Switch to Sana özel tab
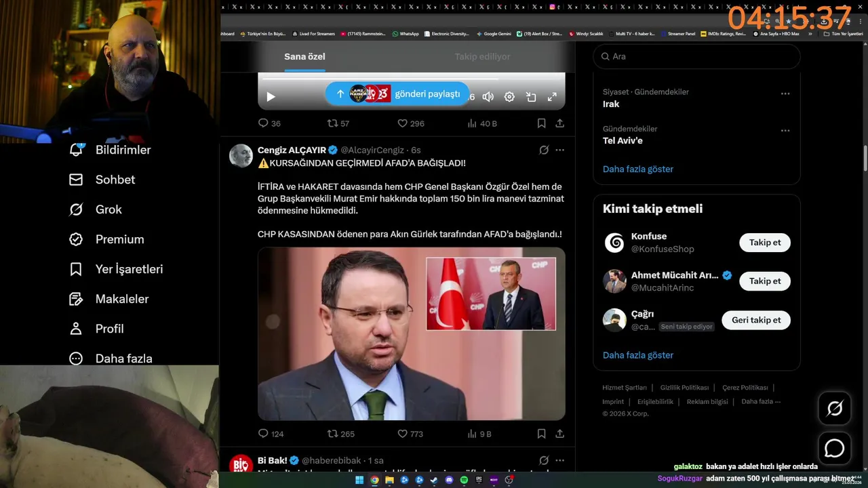Viewport: 868px width, 488px height. (x=304, y=56)
